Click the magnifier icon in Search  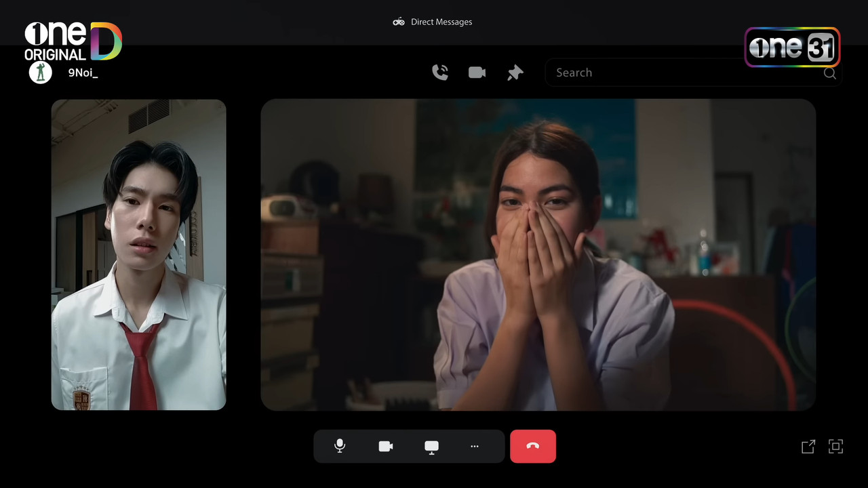click(829, 73)
